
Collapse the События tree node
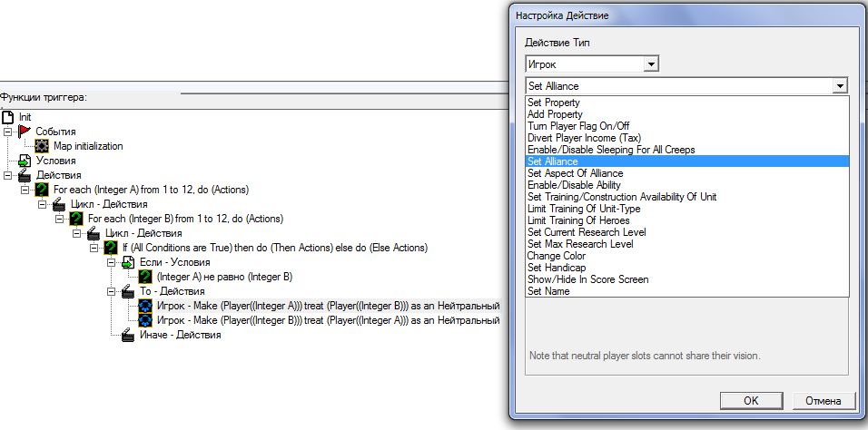(x=8, y=132)
